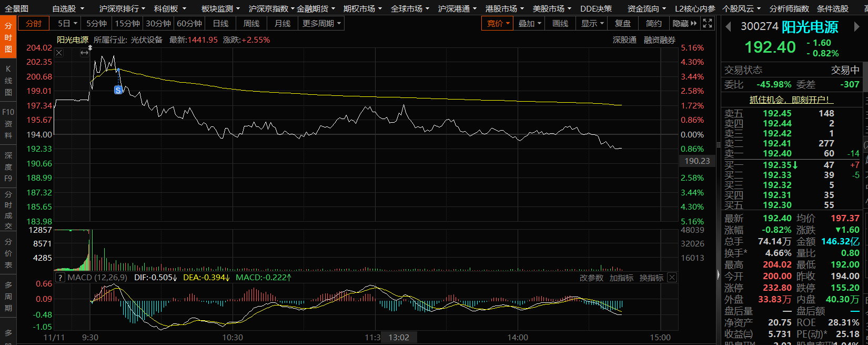Open the 沪深京指数 menu

click(271, 8)
